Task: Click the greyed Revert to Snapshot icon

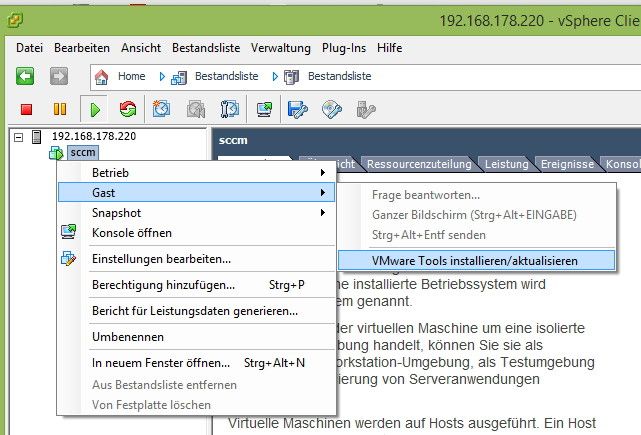Action: 196,110
